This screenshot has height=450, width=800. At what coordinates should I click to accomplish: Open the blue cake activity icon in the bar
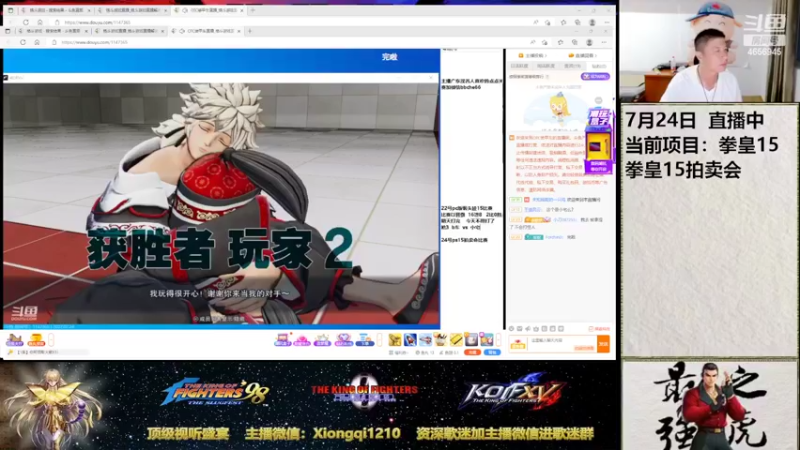click(x=364, y=340)
